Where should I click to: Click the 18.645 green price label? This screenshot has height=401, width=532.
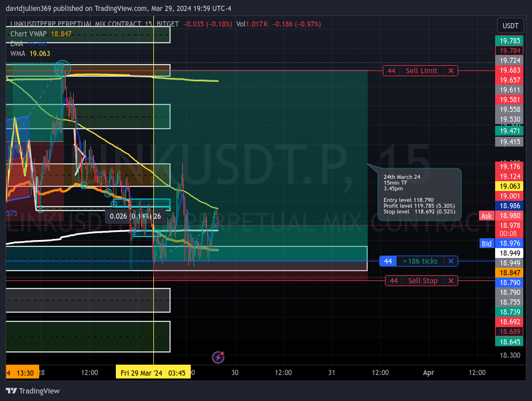510,342
